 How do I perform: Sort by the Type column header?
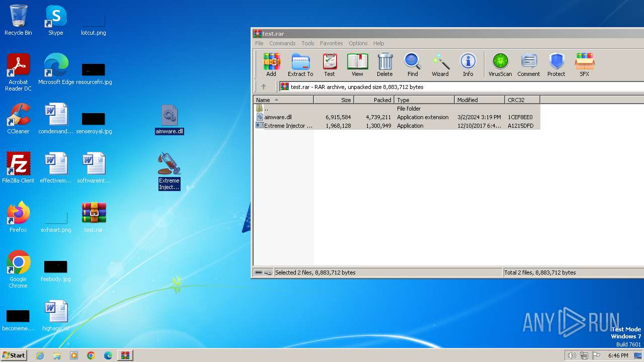pos(425,100)
